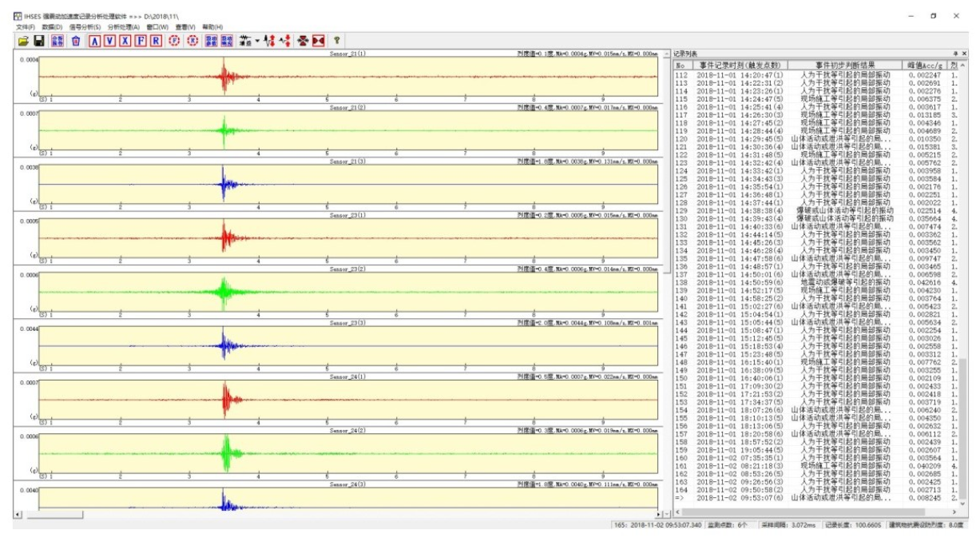Select the boxed A toolbar button
This screenshot has width=980, height=542.
point(94,40)
